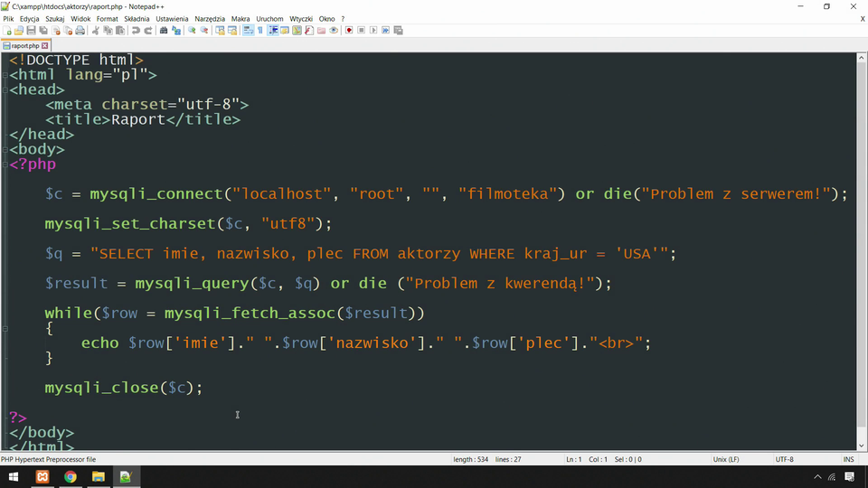
Task: Toggle INS insert mode in the status bar
Action: (x=848, y=459)
